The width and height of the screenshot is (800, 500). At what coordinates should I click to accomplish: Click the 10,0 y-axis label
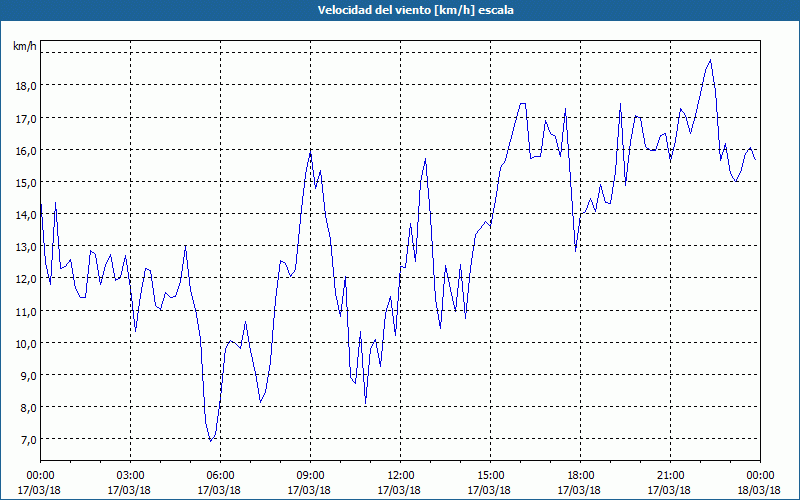pyautogui.click(x=26, y=343)
